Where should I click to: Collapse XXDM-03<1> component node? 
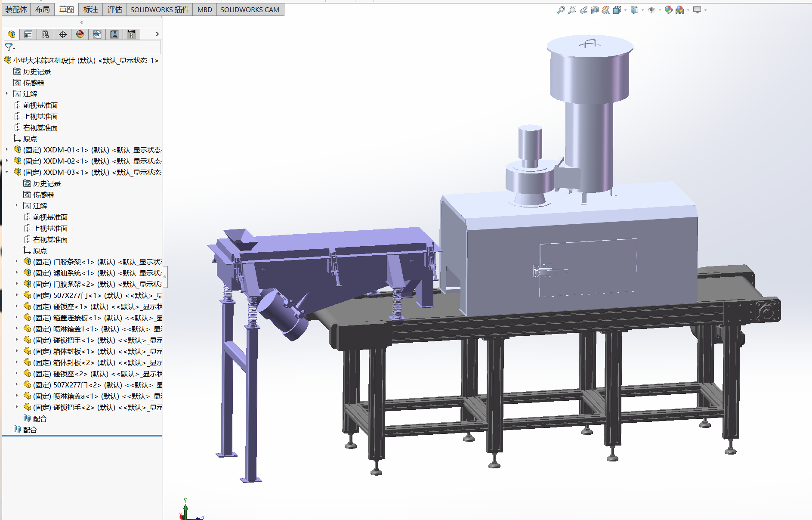(7, 172)
